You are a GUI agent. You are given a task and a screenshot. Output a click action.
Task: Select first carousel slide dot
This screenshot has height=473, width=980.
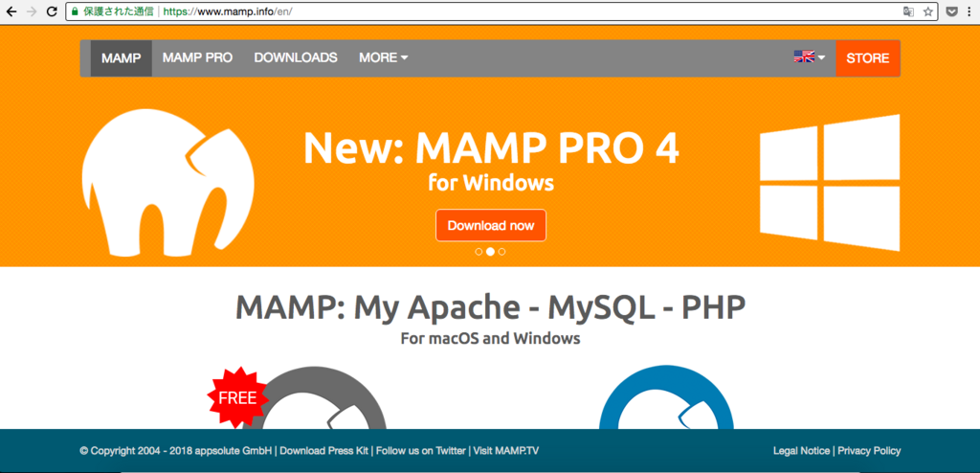479,252
